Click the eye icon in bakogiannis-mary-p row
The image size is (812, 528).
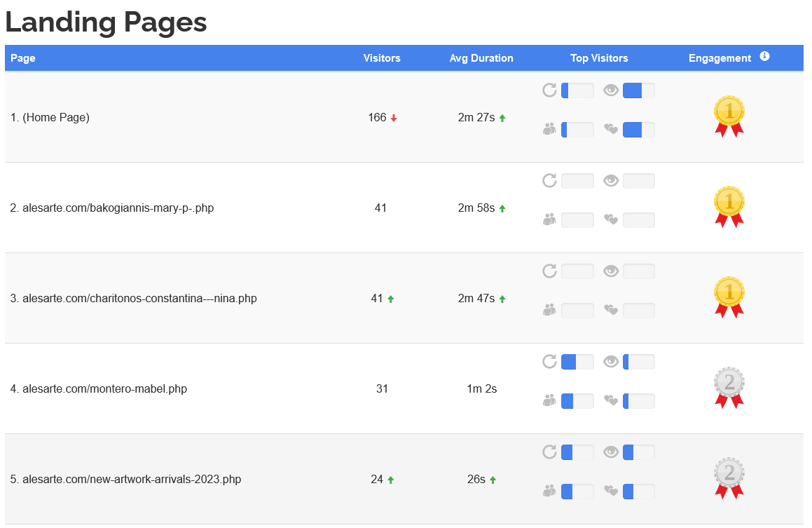pyautogui.click(x=611, y=181)
